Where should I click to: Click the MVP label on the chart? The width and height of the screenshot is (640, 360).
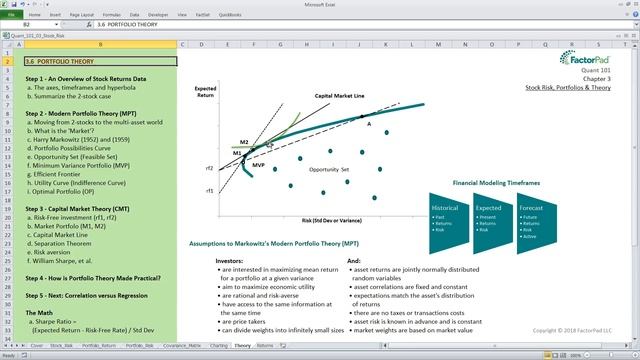click(258, 165)
